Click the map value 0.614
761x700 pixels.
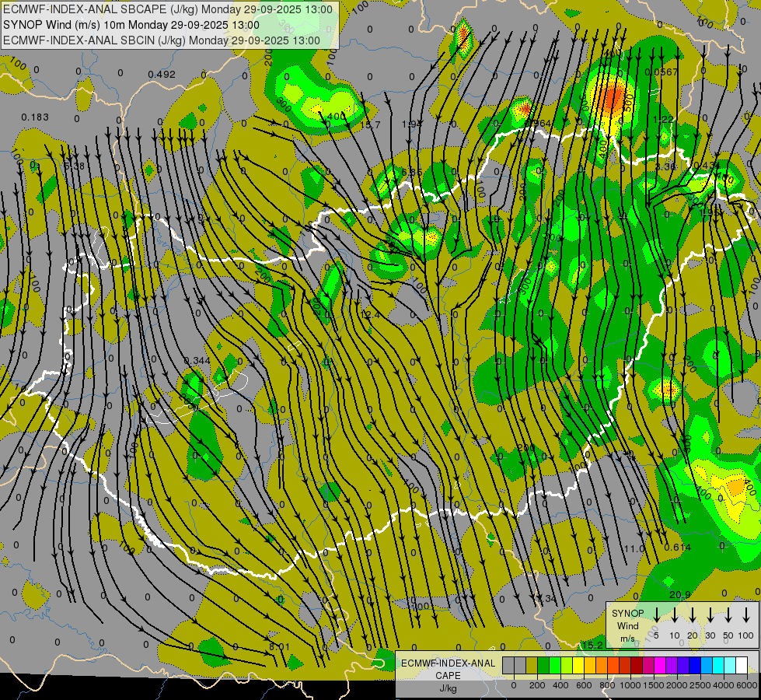pyautogui.click(x=678, y=548)
